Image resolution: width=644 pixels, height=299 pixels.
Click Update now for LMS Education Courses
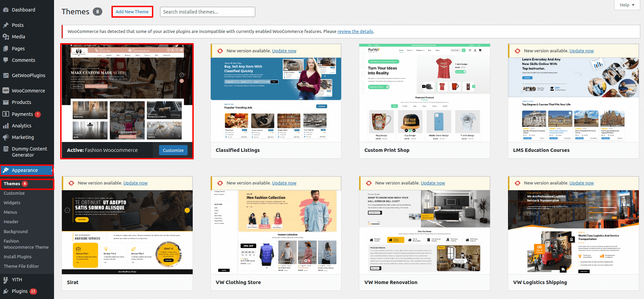click(x=581, y=51)
